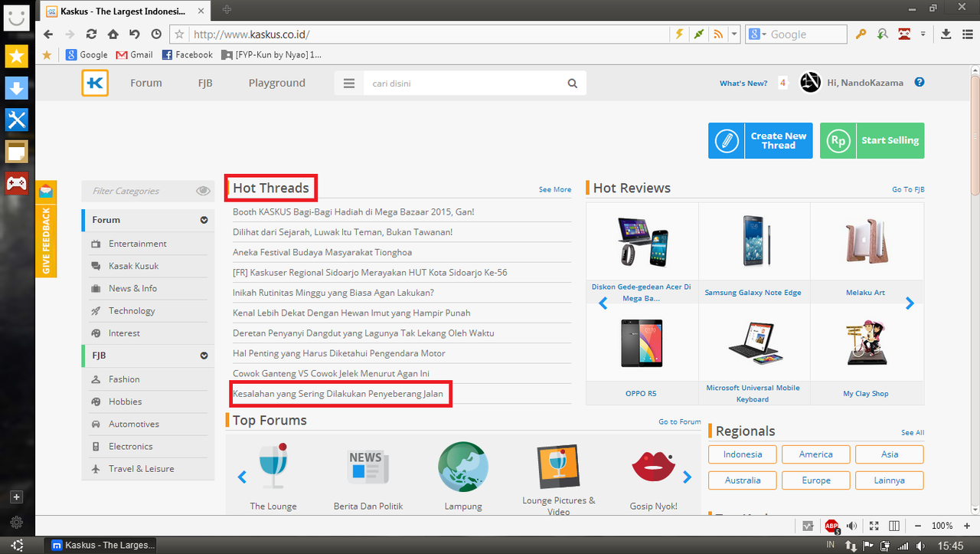Image resolution: width=980 pixels, height=554 pixels.
Task: Open the Entertainment forum category
Action: coord(137,244)
